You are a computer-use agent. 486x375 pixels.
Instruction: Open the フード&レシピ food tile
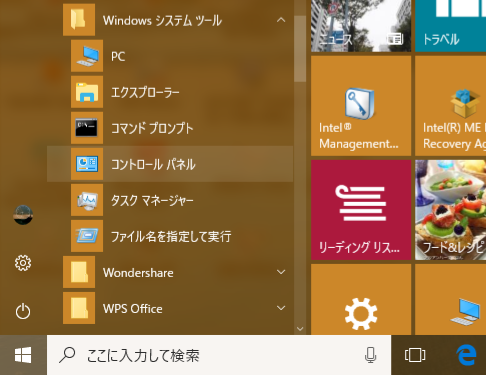(x=451, y=210)
